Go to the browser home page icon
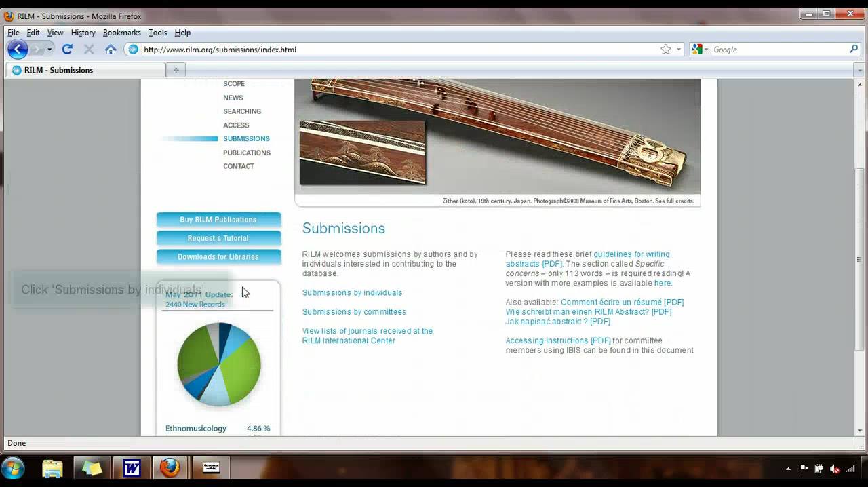The height and width of the screenshot is (487, 868). pos(111,49)
